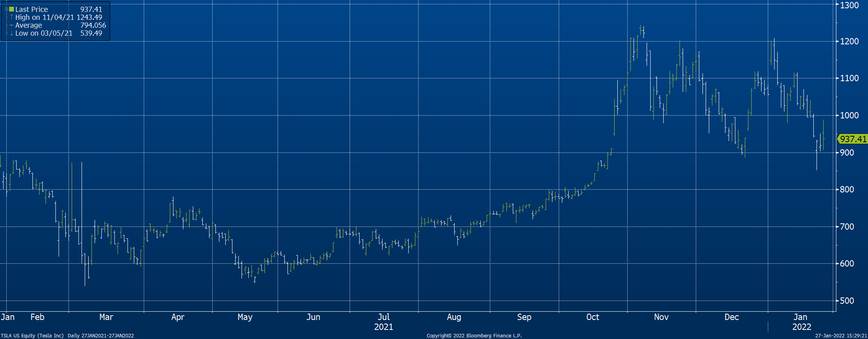Image resolution: width=868 pixels, height=339 pixels.
Task: Click the 600 price axis label
Action: [847, 263]
